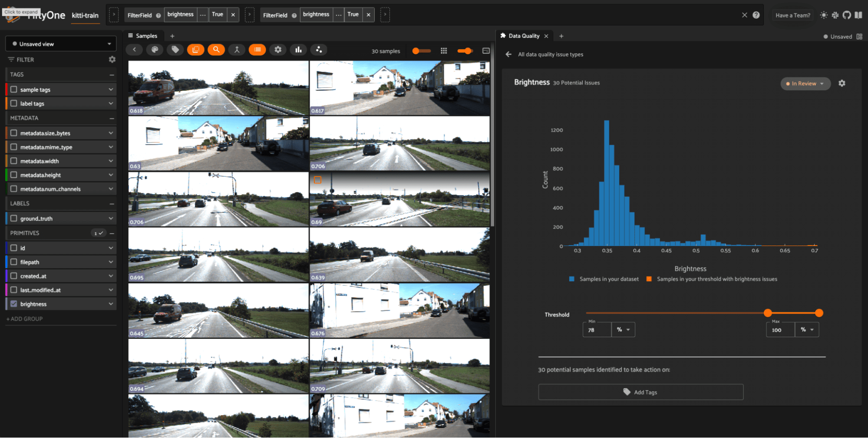This screenshot has height=438, width=868.
Task: Expand the created_at field filter
Action: click(111, 275)
